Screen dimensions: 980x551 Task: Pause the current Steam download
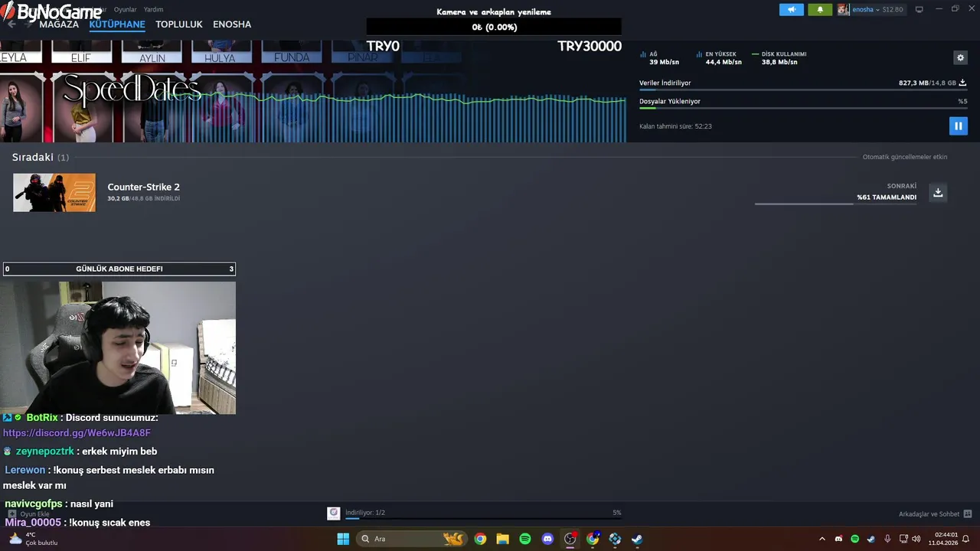pyautogui.click(x=958, y=126)
